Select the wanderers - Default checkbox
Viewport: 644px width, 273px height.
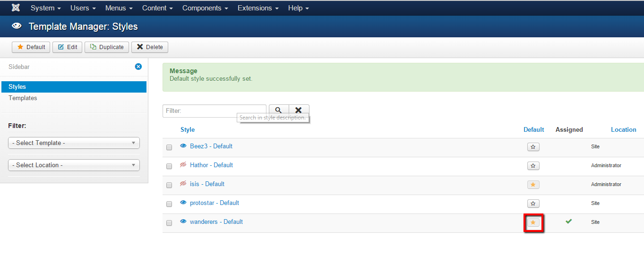(x=169, y=223)
